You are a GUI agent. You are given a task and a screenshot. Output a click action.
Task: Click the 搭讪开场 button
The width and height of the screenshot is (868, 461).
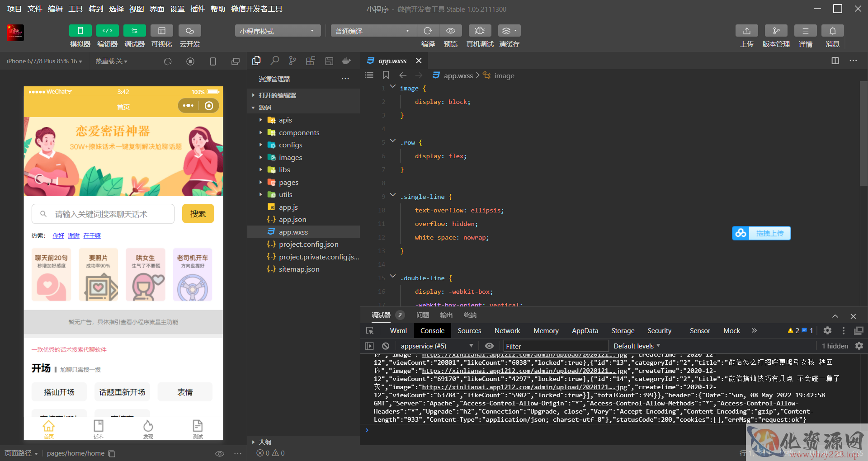point(59,392)
